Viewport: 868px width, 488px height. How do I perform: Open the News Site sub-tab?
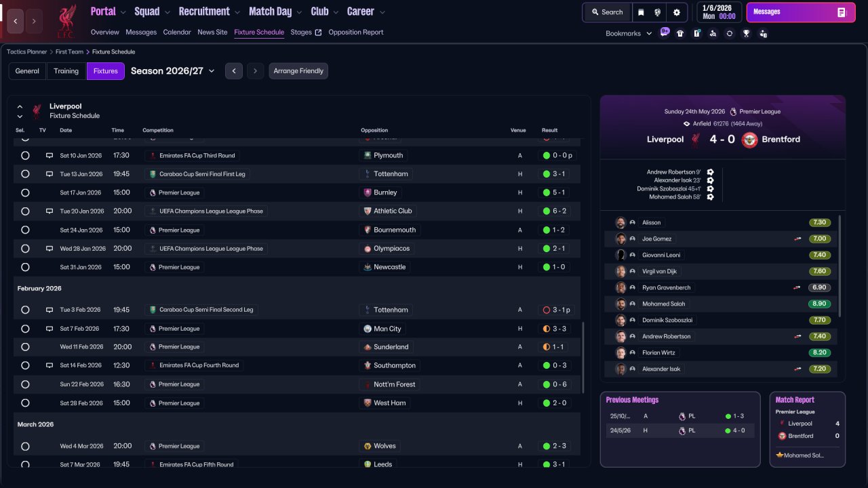[x=212, y=33]
